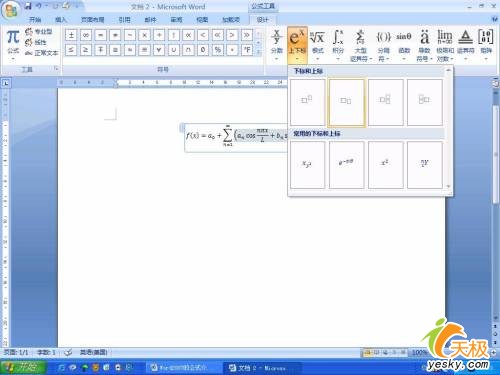The image size is (500, 375).
Task: Insert the plus-minus (±) symbol
Action: coord(71,35)
